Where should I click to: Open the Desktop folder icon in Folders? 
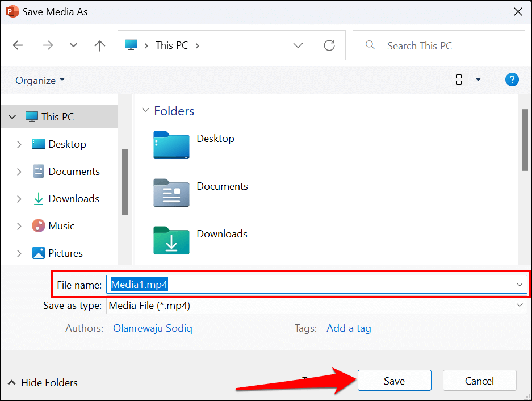[171, 145]
